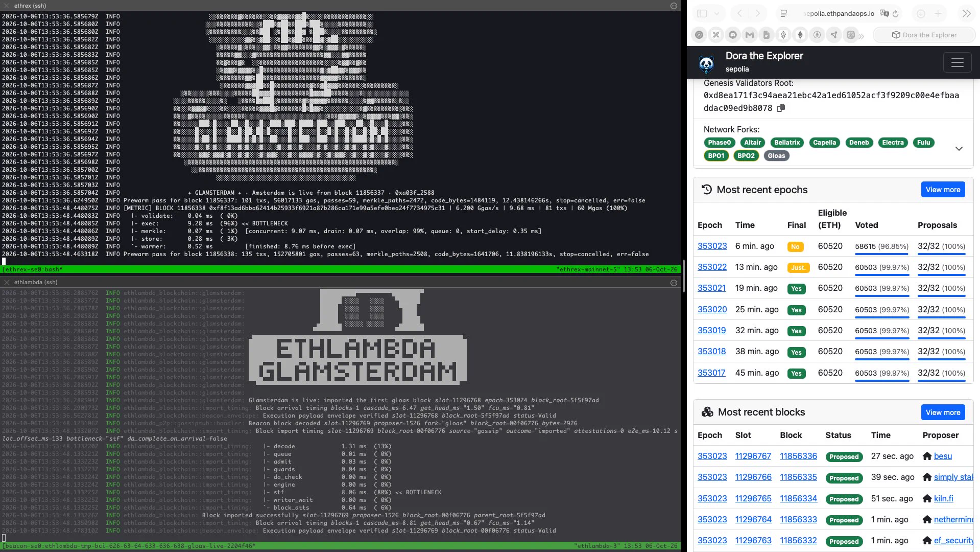The width and height of the screenshot is (980, 552).
Task: Go back in Safari
Action: pyautogui.click(x=739, y=14)
